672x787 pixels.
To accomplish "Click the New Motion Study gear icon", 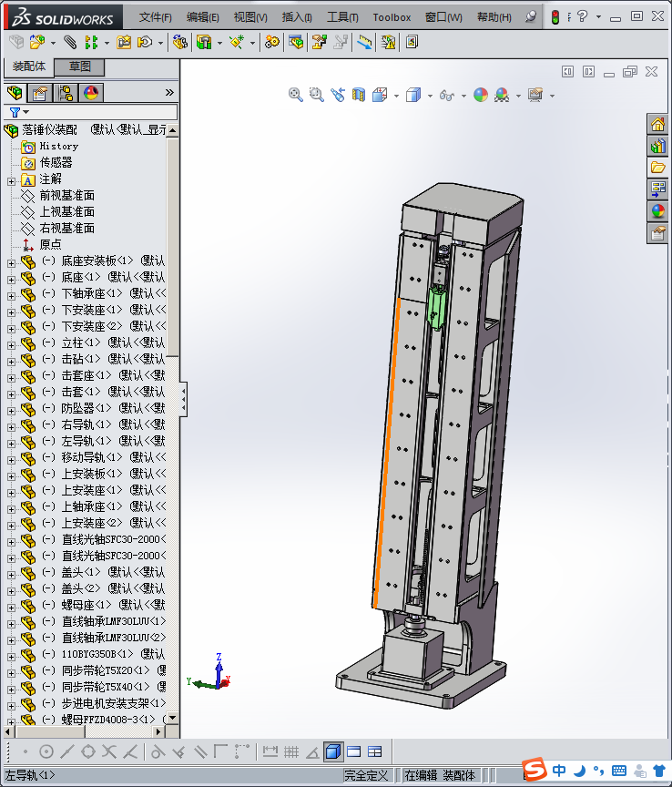I will [272, 42].
